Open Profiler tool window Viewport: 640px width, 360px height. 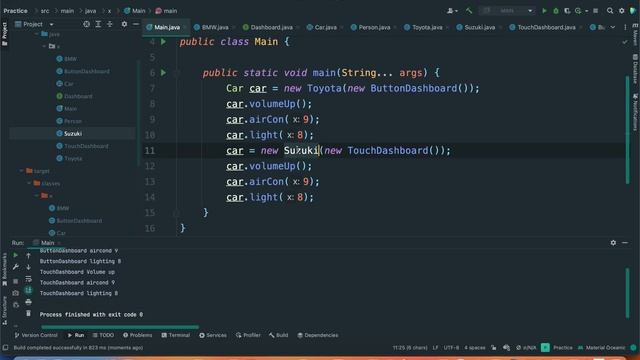coord(248,335)
